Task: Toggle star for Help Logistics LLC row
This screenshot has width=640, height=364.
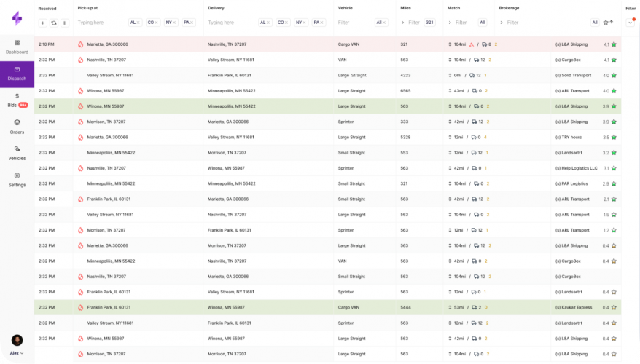Action: (x=614, y=168)
